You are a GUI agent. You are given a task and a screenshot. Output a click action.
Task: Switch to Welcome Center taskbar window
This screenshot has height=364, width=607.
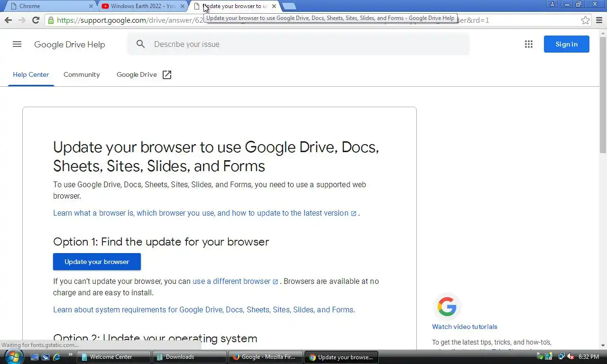click(x=114, y=357)
